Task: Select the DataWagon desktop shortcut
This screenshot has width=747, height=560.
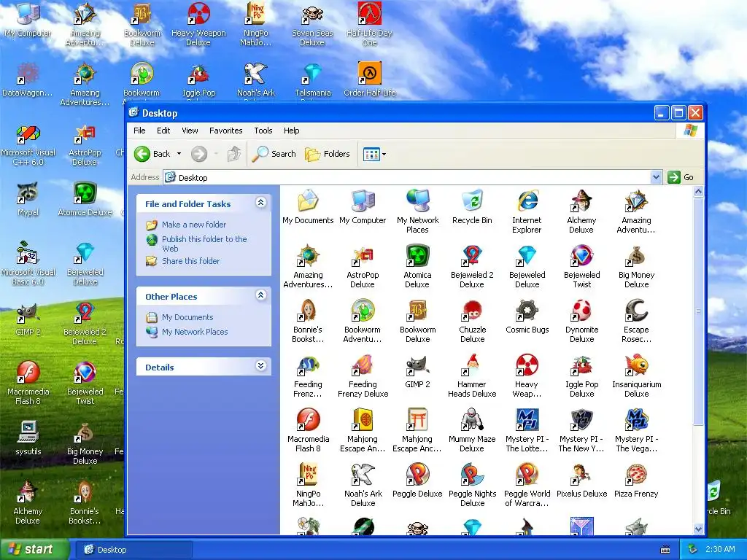Action: [x=28, y=74]
